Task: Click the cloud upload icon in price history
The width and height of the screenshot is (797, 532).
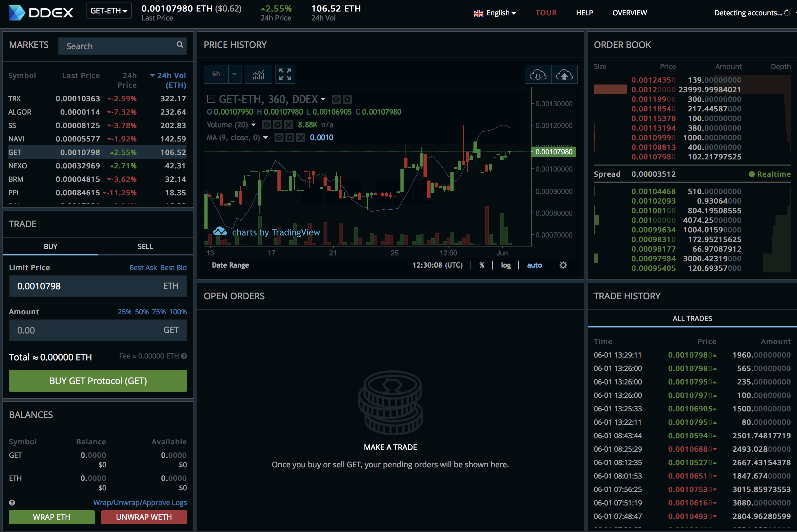Action: 564,74
